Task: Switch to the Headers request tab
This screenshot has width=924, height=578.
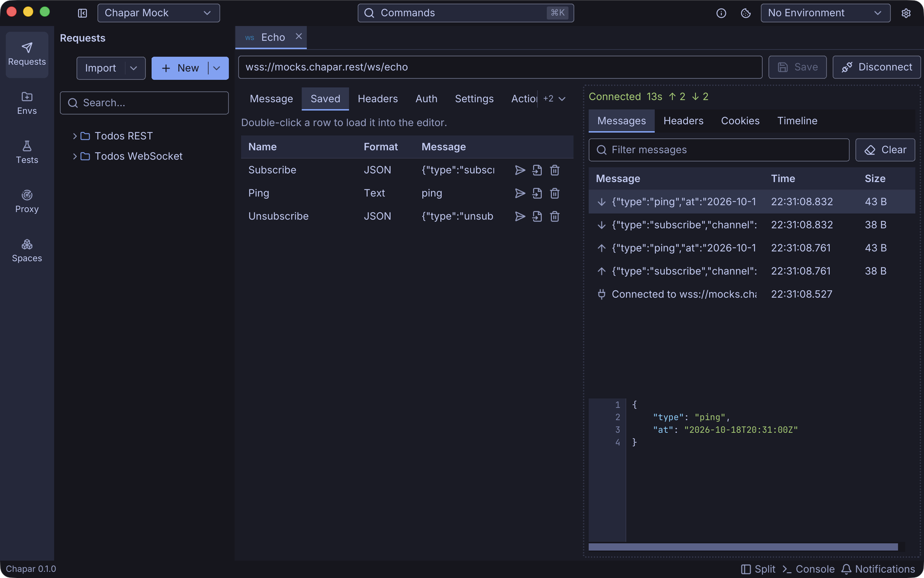Action: [x=378, y=99]
